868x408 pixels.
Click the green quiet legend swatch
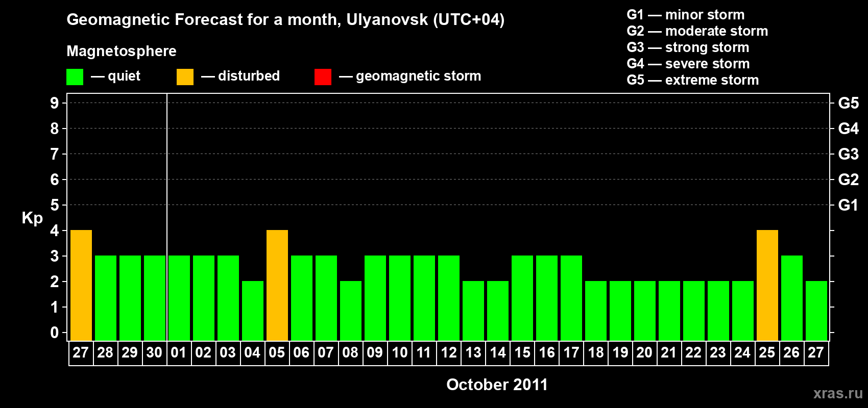(x=75, y=77)
